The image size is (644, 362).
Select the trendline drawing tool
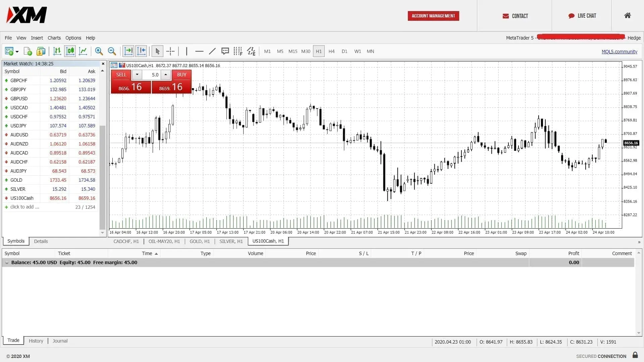[x=212, y=51]
